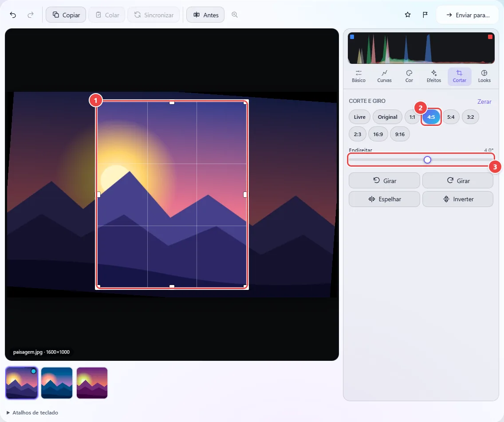This screenshot has width=504, height=422.
Task: Click the Colar button
Action: [x=107, y=15]
